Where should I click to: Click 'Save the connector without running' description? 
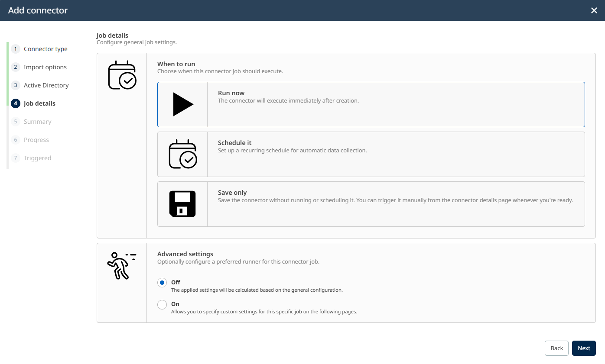click(x=396, y=200)
